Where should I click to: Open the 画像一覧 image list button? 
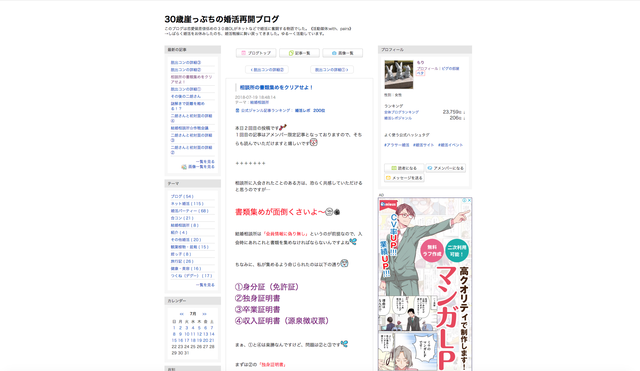click(x=342, y=53)
